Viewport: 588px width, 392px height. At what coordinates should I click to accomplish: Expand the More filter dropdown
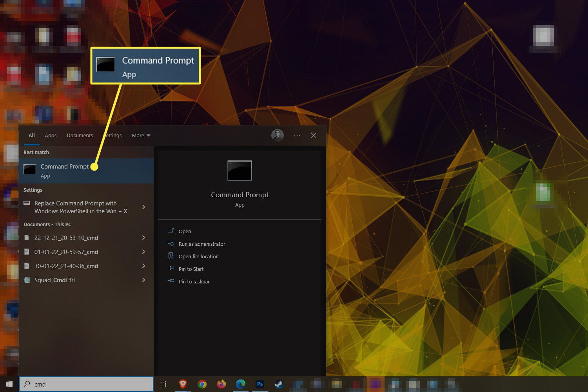tap(141, 136)
